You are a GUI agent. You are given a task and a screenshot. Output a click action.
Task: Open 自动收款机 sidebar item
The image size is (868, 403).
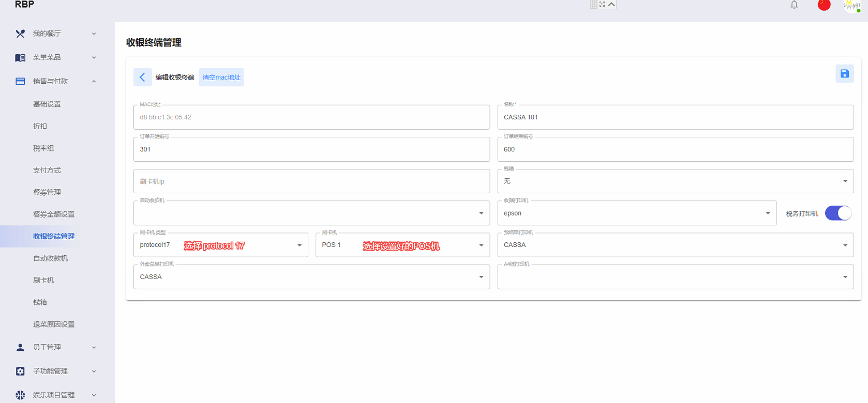coord(51,258)
